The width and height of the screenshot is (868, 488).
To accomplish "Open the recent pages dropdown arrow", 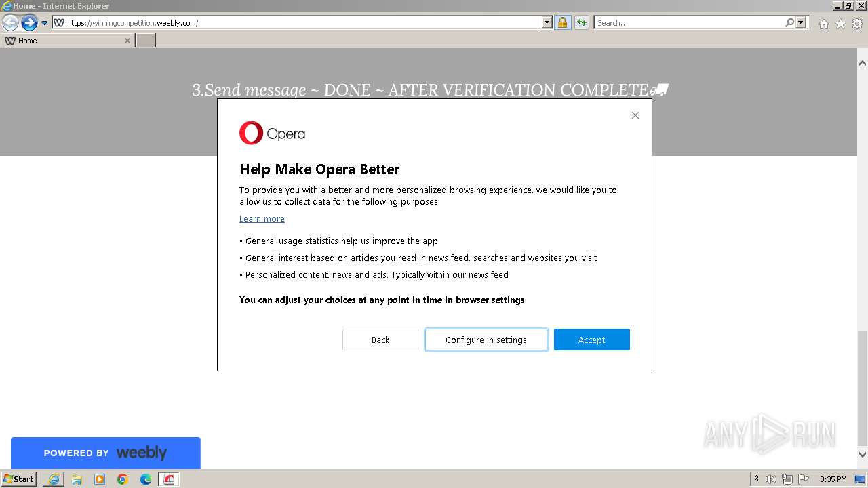I will (44, 23).
